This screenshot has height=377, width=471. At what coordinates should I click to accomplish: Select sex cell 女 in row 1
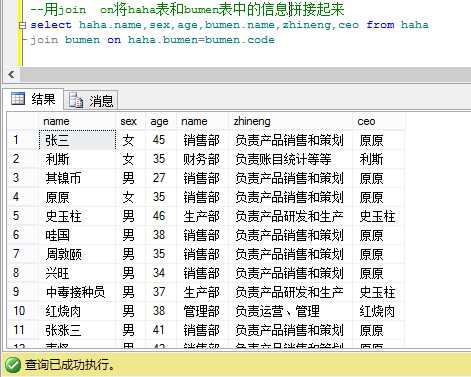pyautogui.click(x=131, y=140)
